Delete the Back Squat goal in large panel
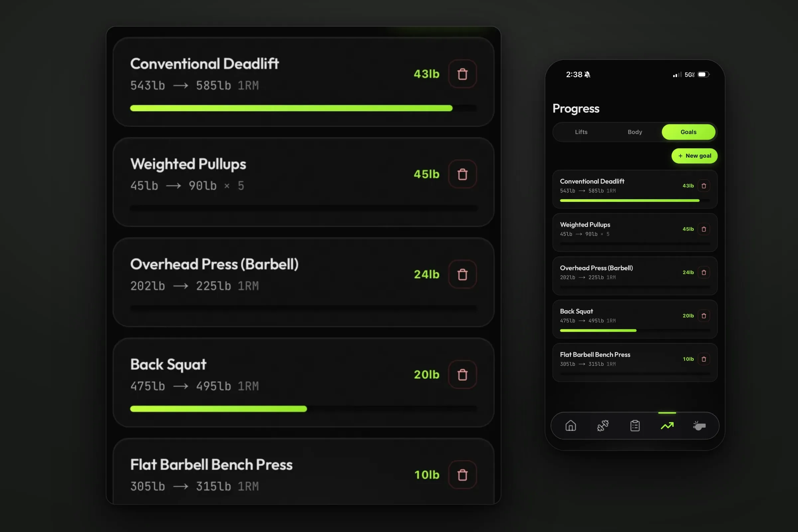 [463, 374]
